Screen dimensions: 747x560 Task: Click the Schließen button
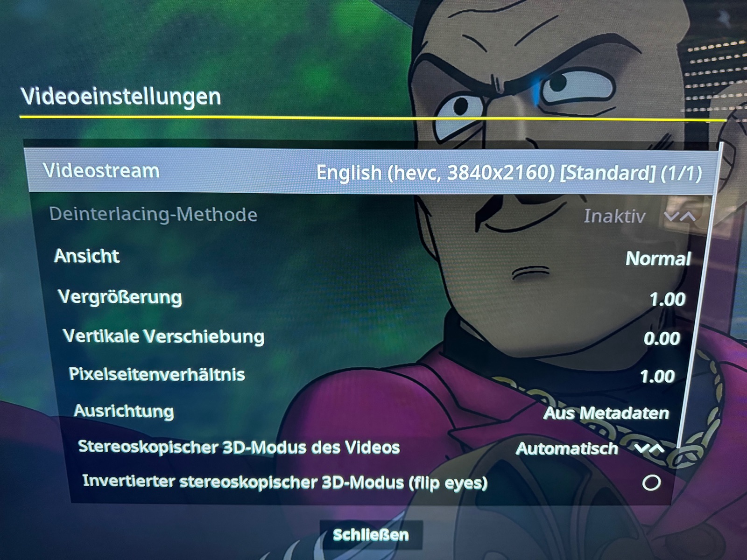[371, 535]
